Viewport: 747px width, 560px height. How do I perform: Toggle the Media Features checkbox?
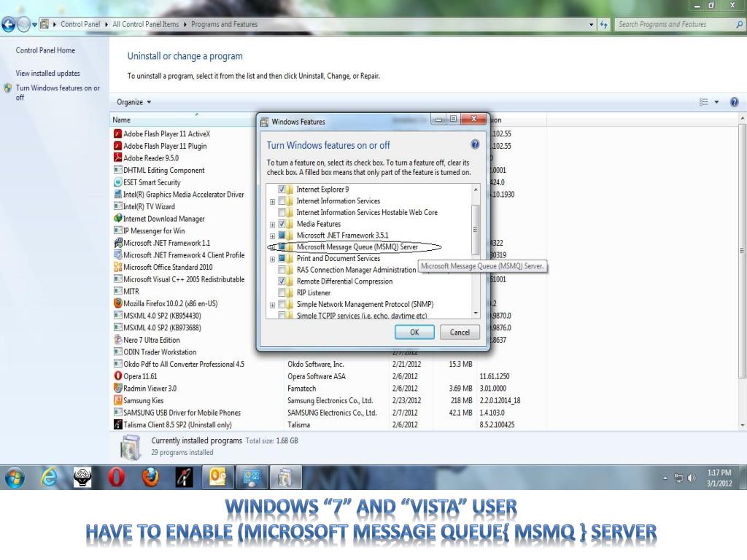(282, 224)
